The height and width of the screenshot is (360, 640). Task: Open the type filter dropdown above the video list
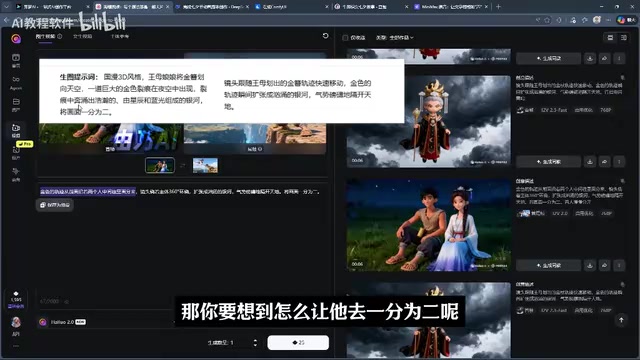(x=395, y=38)
